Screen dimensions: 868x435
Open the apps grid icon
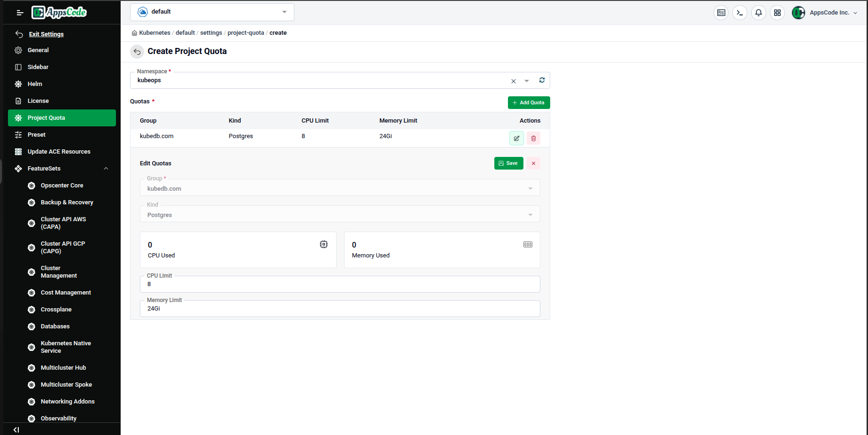click(x=777, y=13)
